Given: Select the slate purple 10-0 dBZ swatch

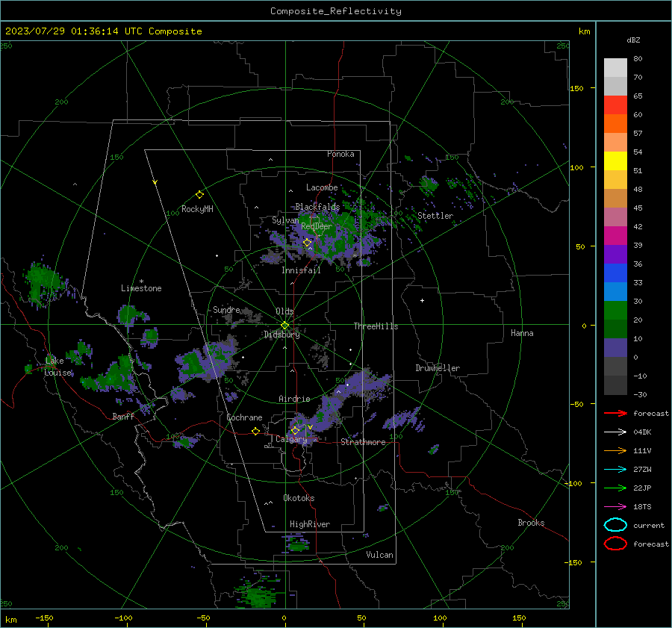Looking at the screenshot, I should 615,348.
